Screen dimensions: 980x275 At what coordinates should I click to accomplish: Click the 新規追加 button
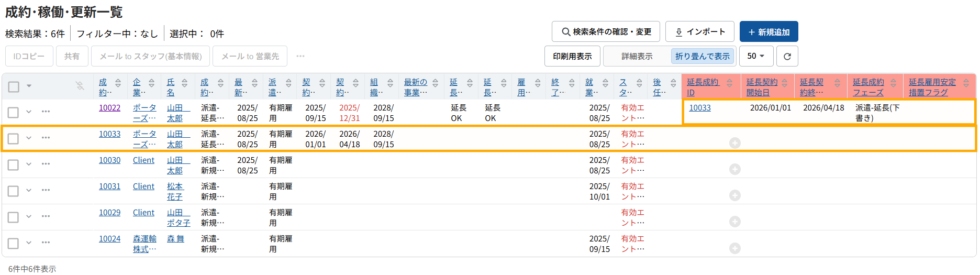pos(769,32)
